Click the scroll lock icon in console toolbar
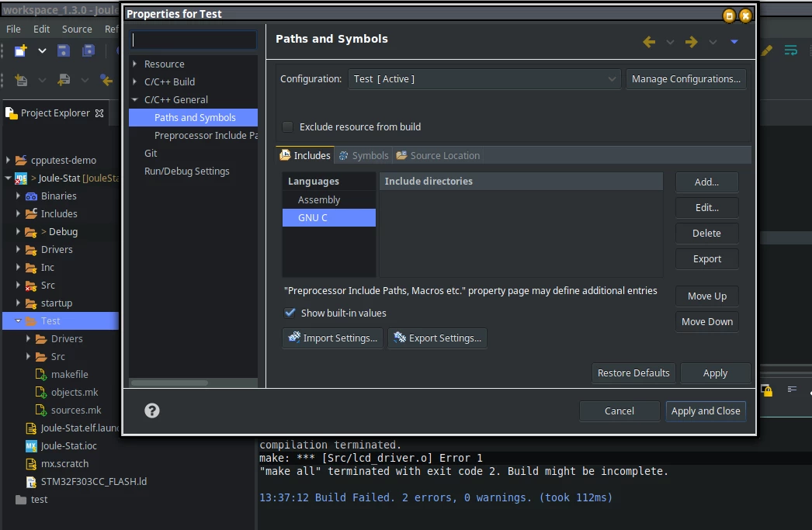 point(767,390)
